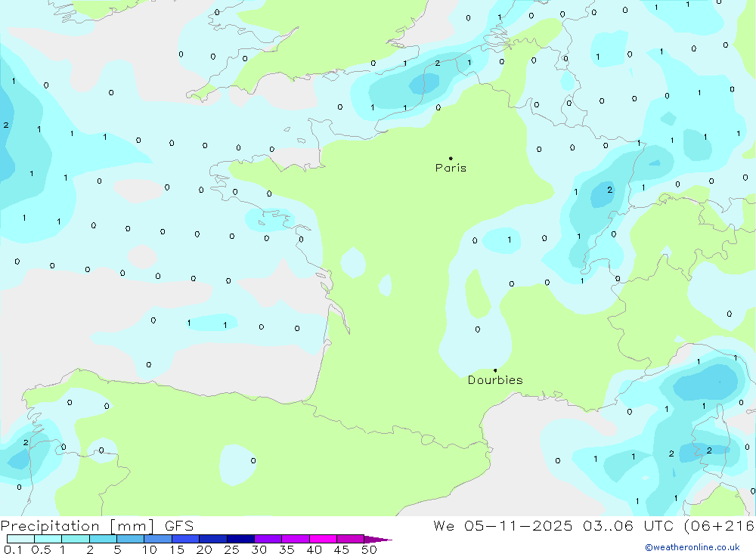Pick the 35–40 mm purple-magenta swatch
This screenshot has width=756, height=554.
coord(295,539)
